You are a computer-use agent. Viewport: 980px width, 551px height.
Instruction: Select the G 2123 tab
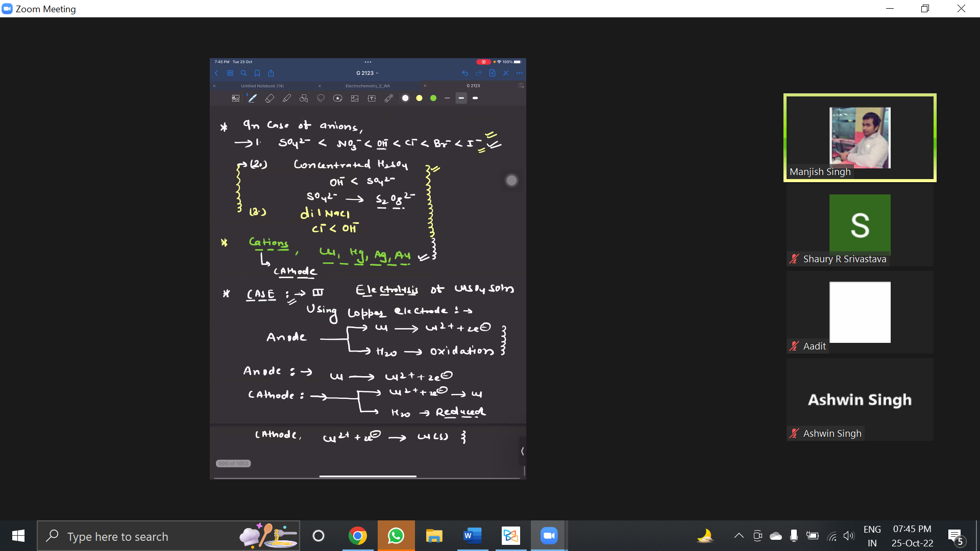473,86
